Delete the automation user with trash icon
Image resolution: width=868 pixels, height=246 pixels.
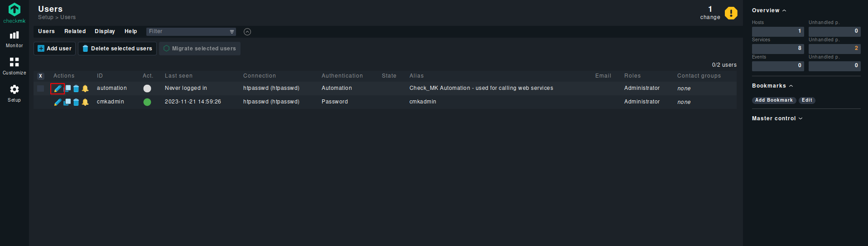pyautogui.click(x=76, y=89)
